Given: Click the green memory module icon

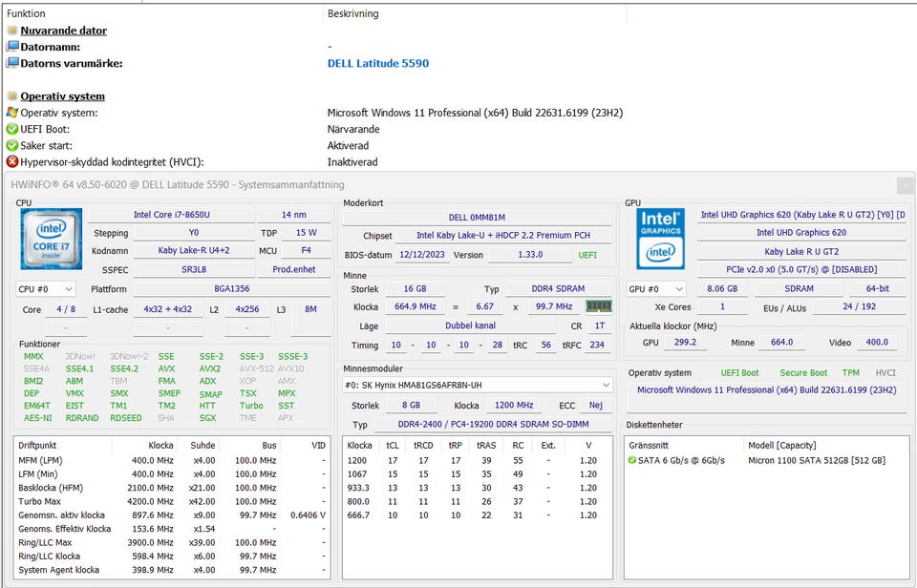Looking at the screenshot, I should pyautogui.click(x=599, y=306).
